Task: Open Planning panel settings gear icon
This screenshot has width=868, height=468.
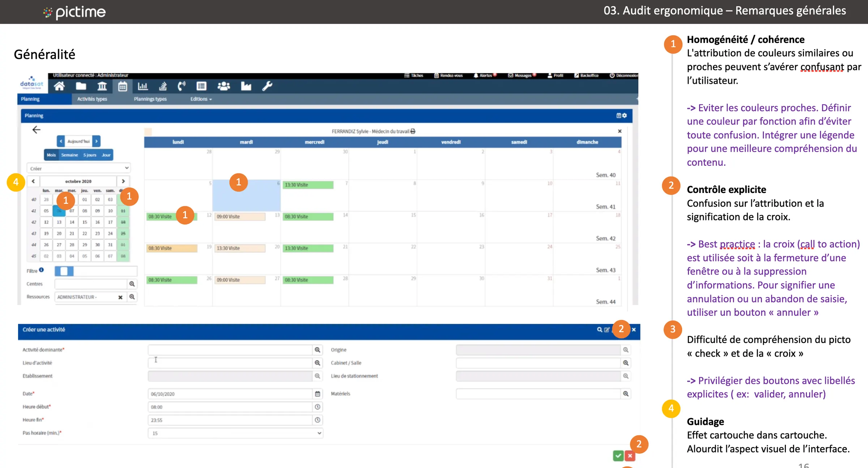Action: [x=625, y=115]
